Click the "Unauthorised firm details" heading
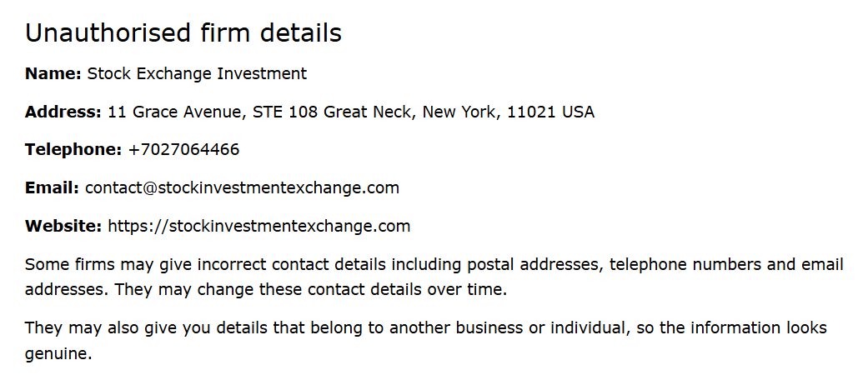The width and height of the screenshot is (868, 380). (x=183, y=33)
